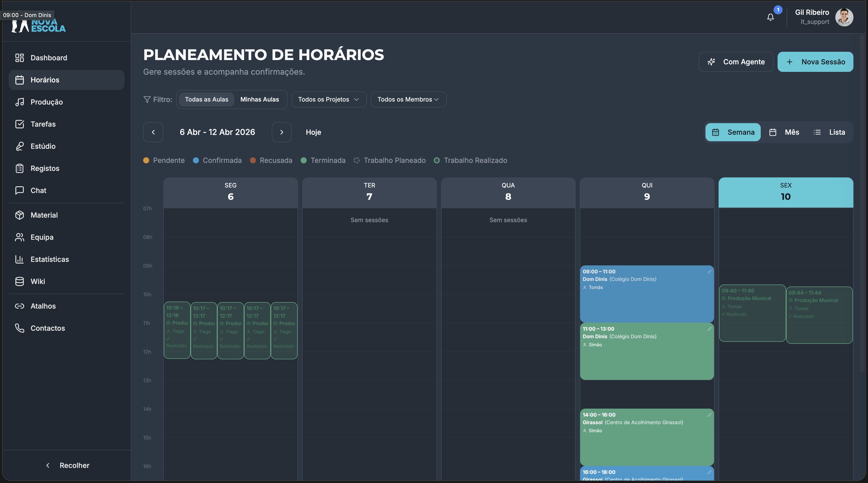Switch to Mês calendar view
The height and width of the screenshot is (483, 868).
[x=784, y=132]
